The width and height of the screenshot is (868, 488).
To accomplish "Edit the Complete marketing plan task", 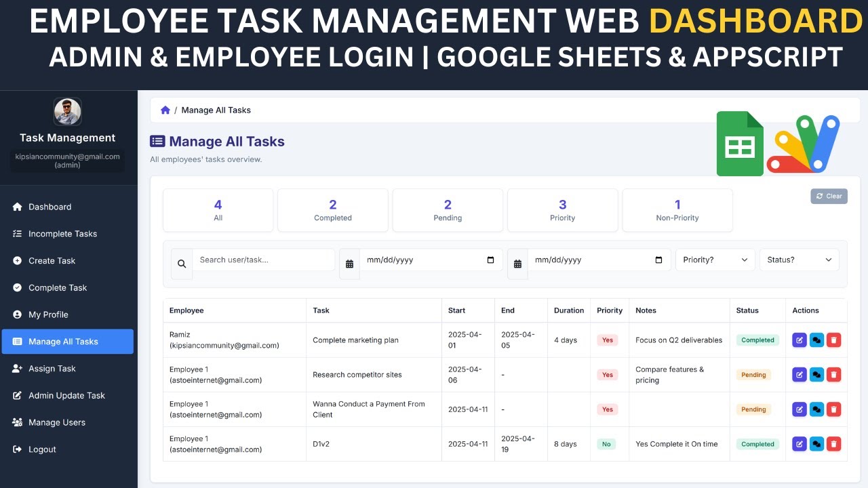I will pyautogui.click(x=800, y=340).
